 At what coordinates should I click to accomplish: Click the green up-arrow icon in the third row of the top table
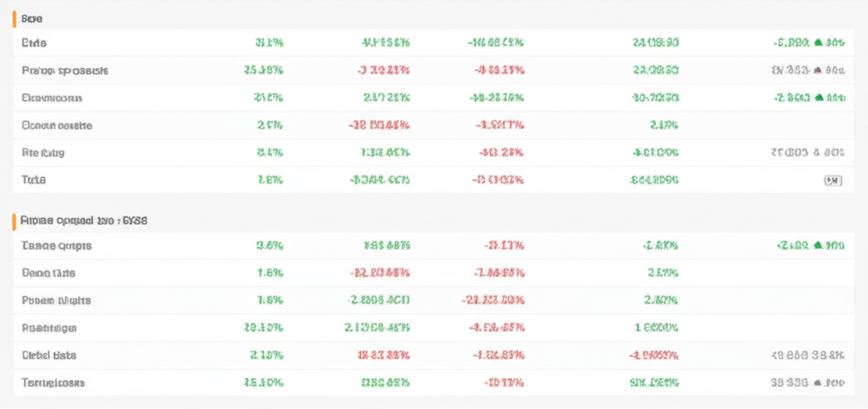coord(818,98)
